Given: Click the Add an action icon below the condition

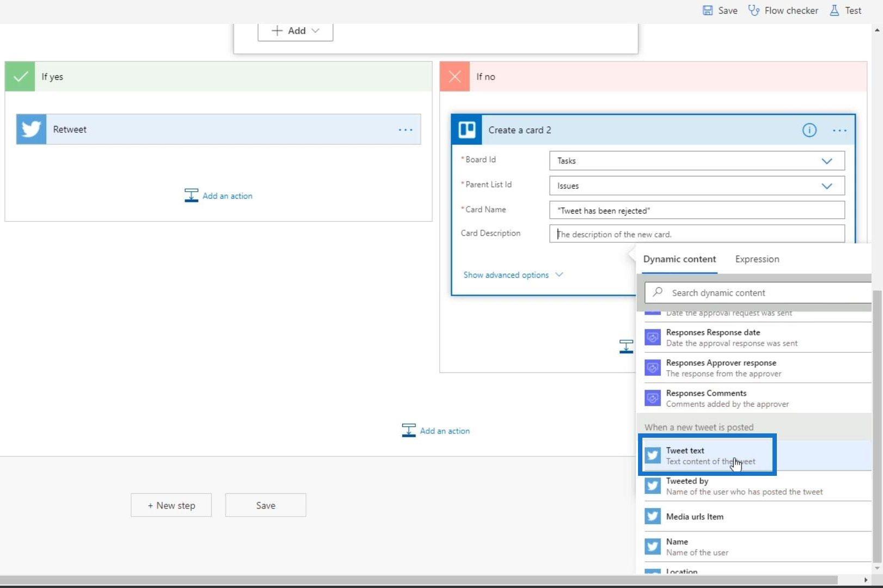Looking at the screenshot, I should tap(408, 431).
